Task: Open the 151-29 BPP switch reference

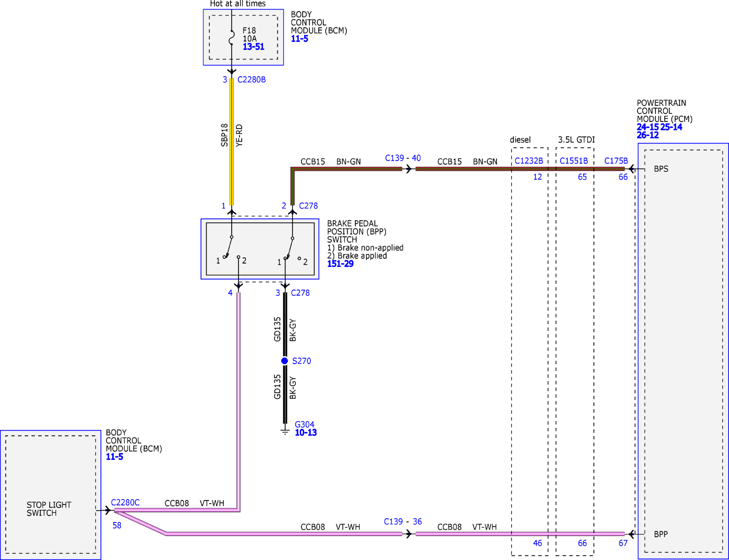Action: point(340,264)
